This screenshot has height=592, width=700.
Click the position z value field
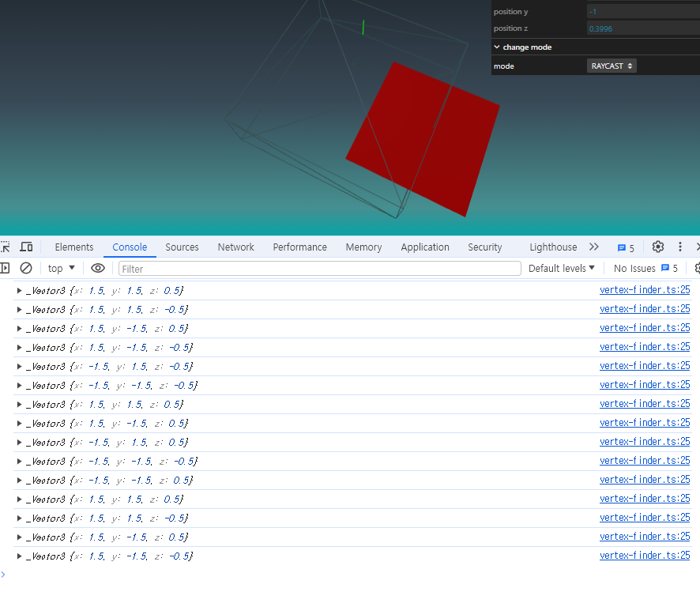coord(643,28)
